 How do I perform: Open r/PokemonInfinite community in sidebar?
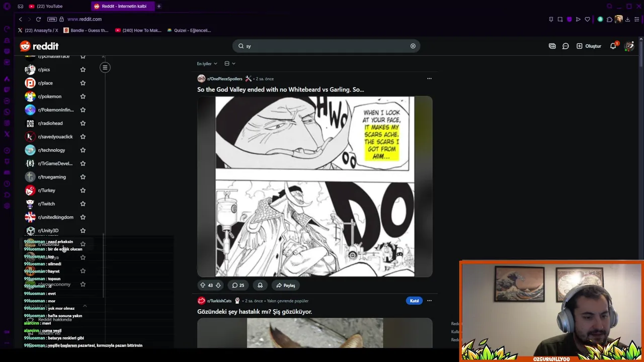point(55,110)
